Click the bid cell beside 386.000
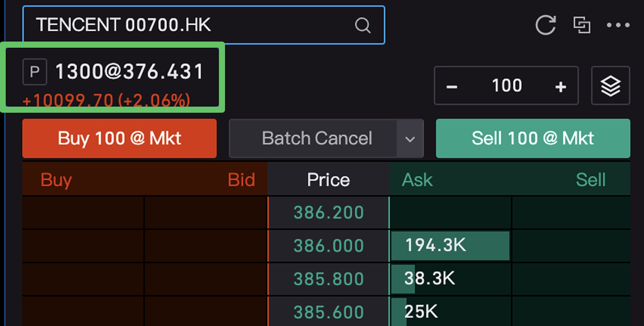The width and height of the screenshot is (644, 326). tap(206, 246)
